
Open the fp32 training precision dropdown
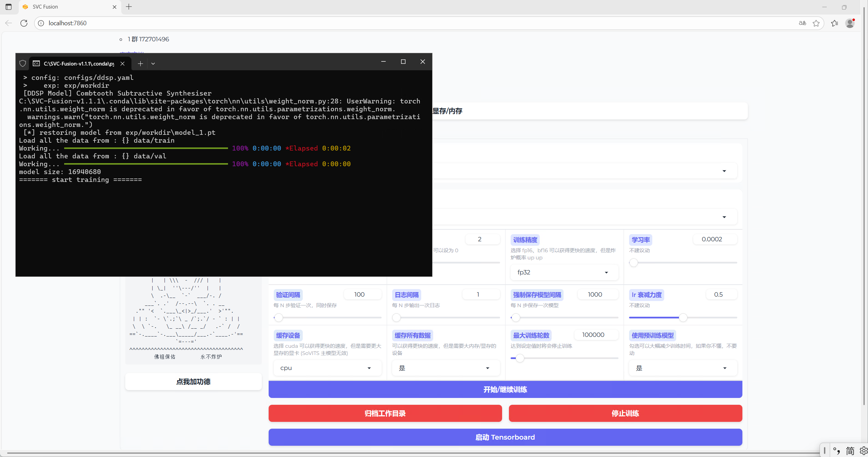(564, 272)
